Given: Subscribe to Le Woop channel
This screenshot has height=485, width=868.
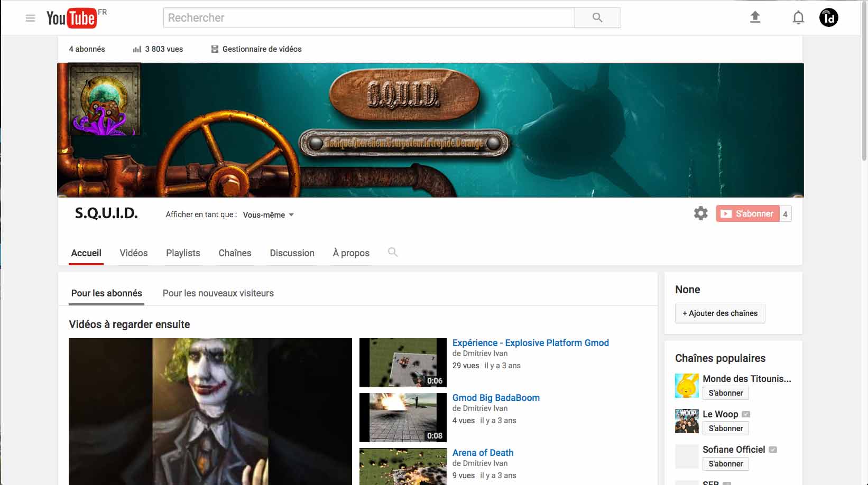Looking at the screenshot, I should (x=725, y=428).
